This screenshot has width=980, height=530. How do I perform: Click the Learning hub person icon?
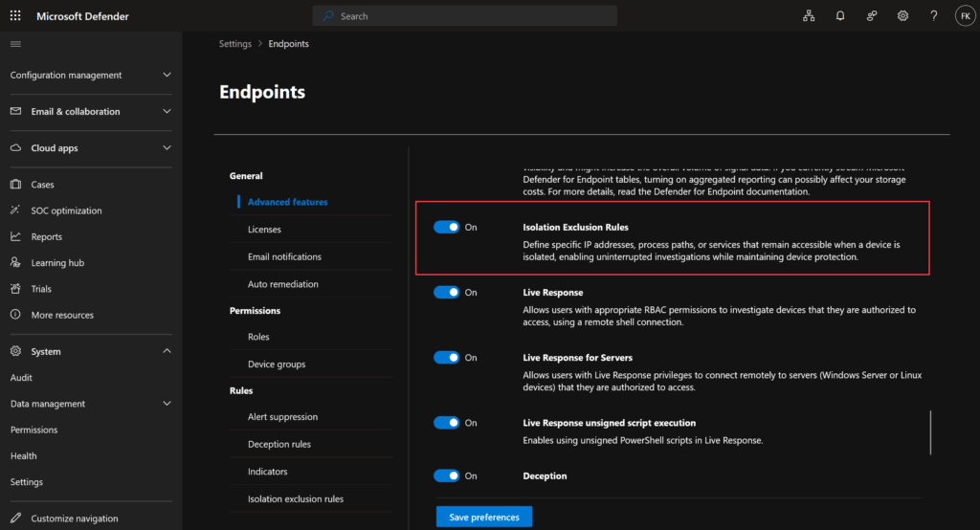click(x=15, y=262)
